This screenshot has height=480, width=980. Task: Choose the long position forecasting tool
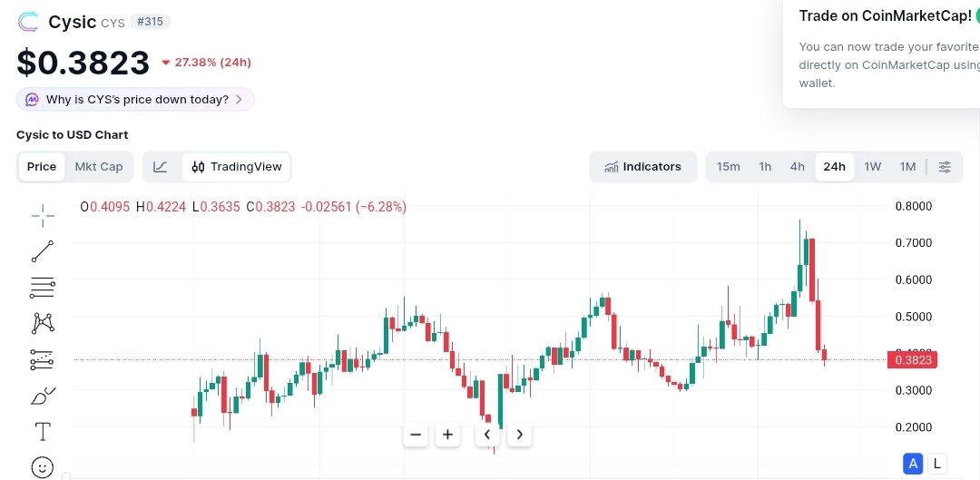43,360
